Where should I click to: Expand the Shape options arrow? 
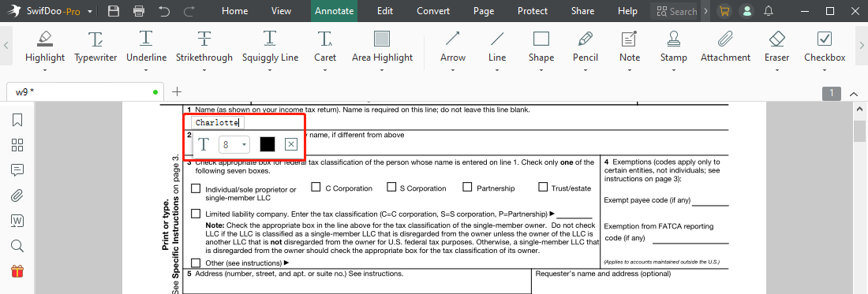pyautogui.click(x=541, y=70)
